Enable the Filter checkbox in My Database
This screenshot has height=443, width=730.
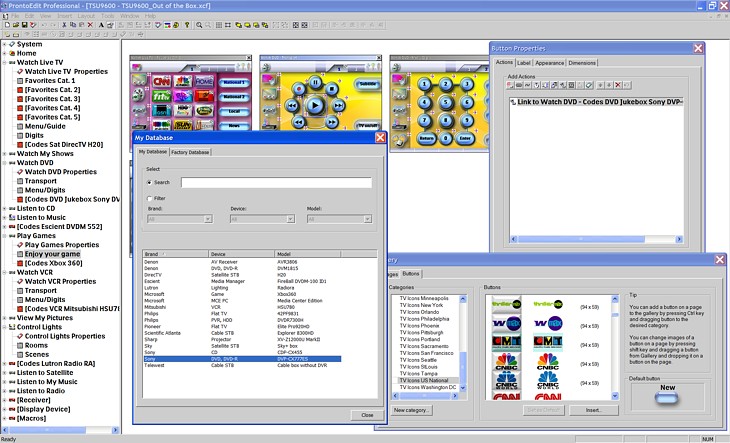[150, 199]
